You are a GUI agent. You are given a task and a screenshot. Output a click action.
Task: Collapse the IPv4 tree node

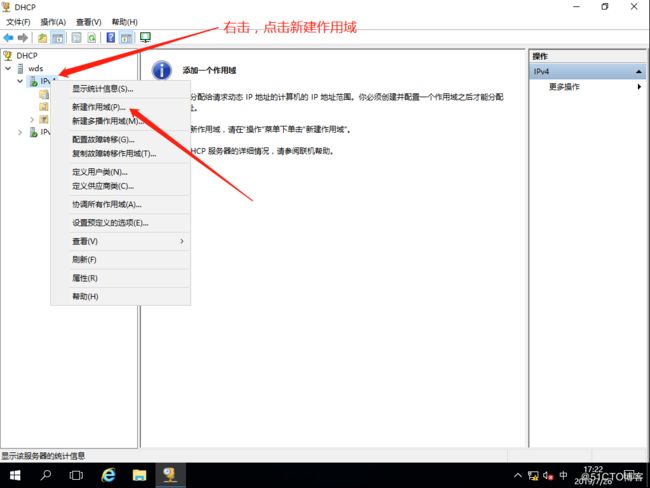click(x=20, y=81)
